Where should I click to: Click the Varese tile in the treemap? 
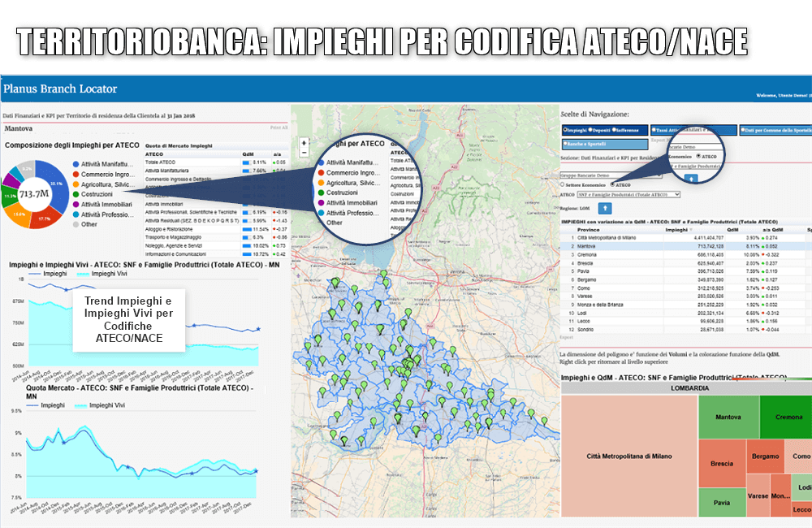(758, 496)
